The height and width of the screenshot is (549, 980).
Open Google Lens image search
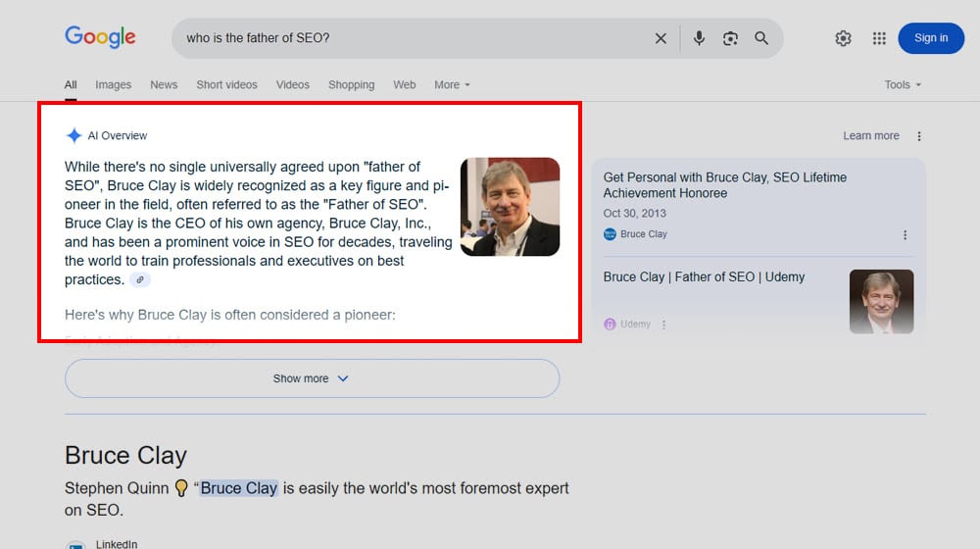[730, 38]
